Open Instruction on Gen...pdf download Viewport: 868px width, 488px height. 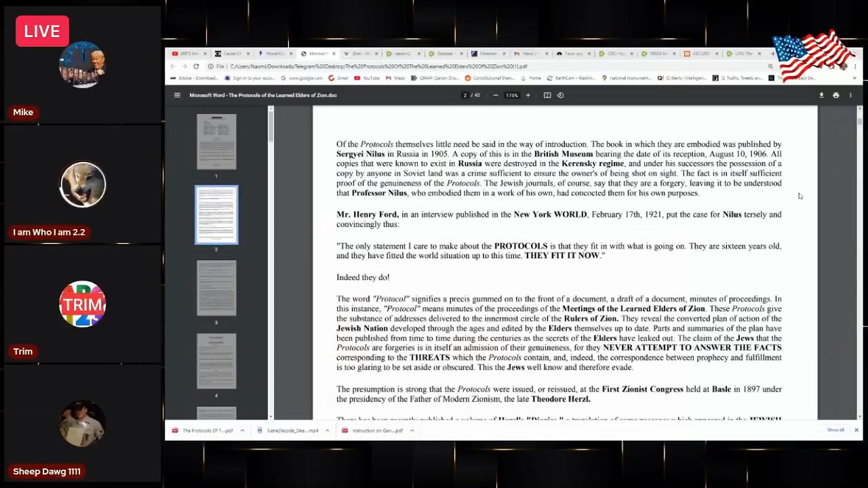tap(373, 430)
